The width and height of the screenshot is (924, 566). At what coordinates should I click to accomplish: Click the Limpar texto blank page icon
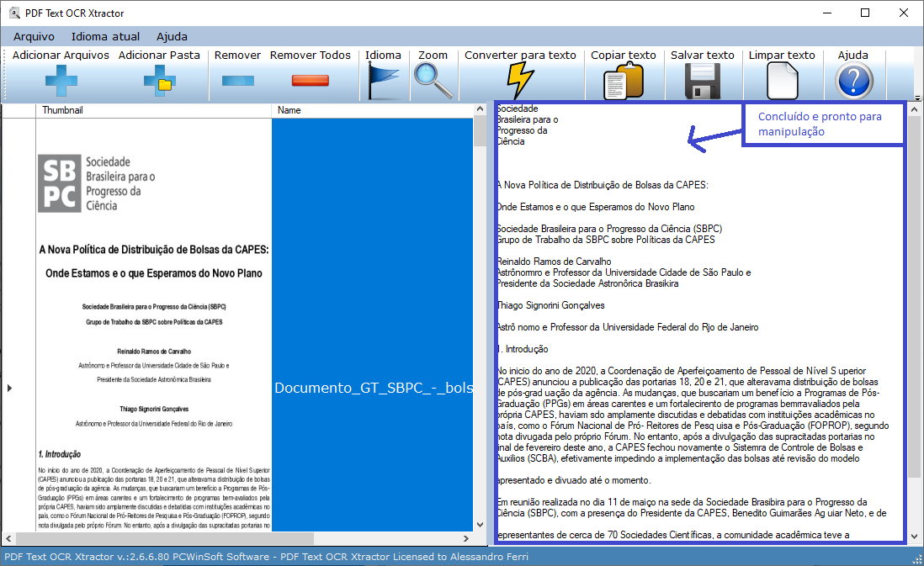[x=782, y=82]
